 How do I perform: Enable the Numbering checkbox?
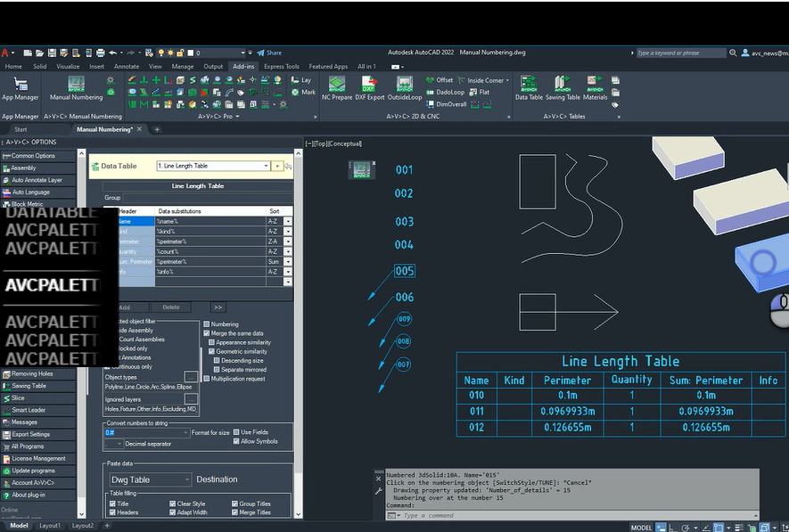(x=208, y=324)
